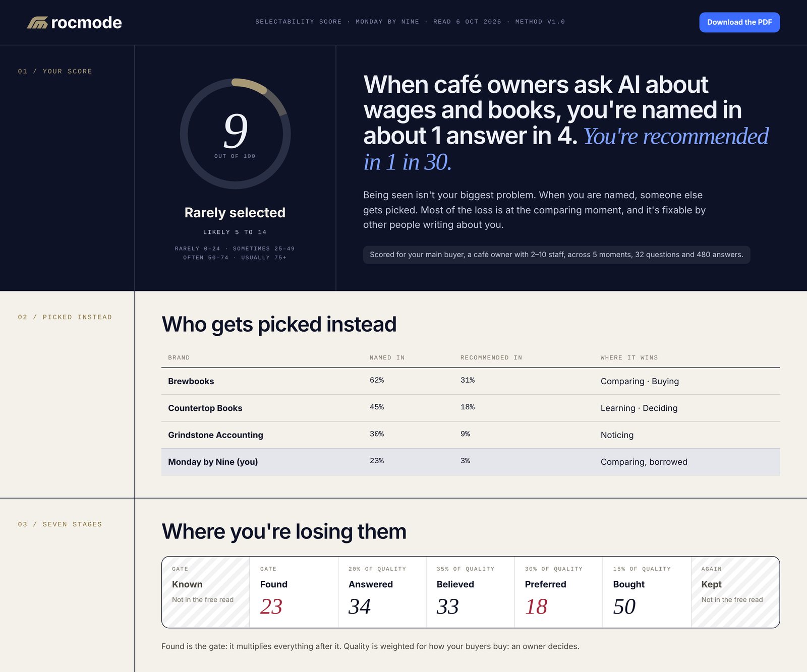Select the Grindstone Accounting row
This screenshot has height=672, width=807.
[x=471, y=435]
